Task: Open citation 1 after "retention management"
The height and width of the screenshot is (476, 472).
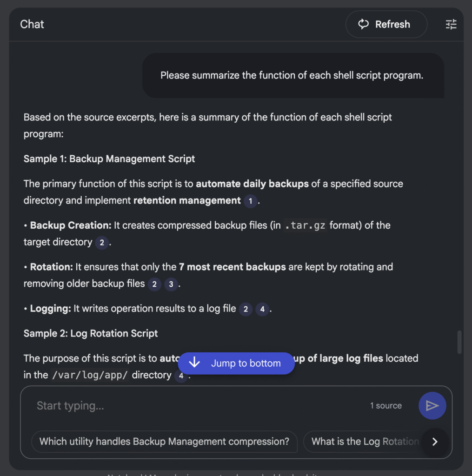Action: 251,201
